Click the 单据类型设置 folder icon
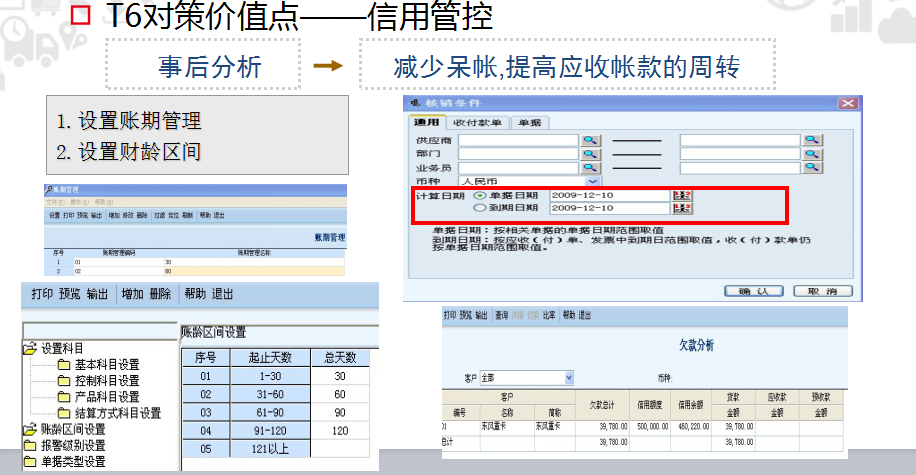 click(30, 462)
